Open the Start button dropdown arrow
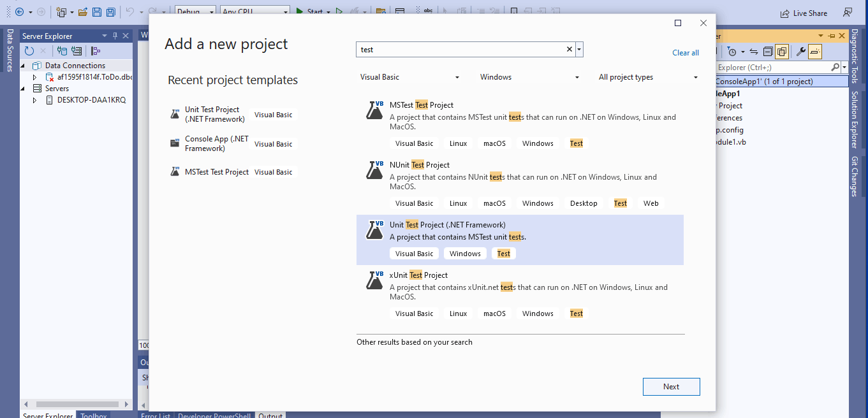The image size is (868, 418). click(328, 12)
